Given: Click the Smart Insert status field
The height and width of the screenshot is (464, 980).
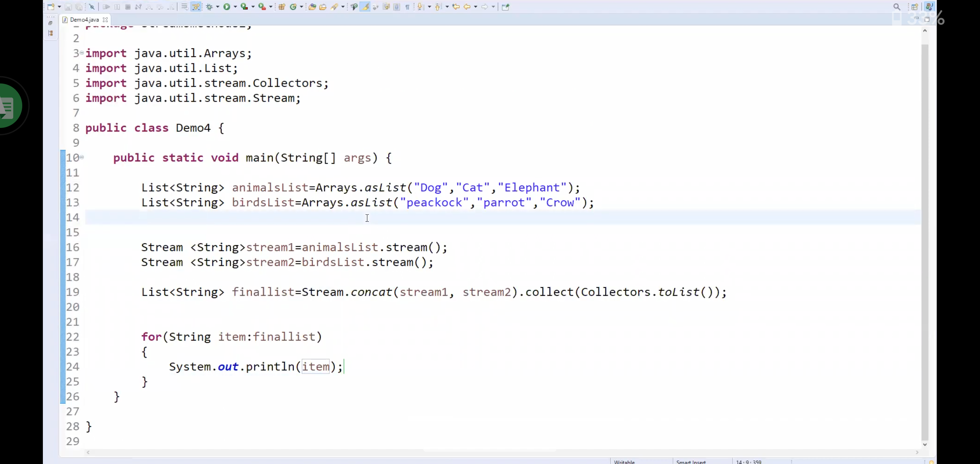Looking at the screenshot, I should pyautogui.click(x=691, y=461).
